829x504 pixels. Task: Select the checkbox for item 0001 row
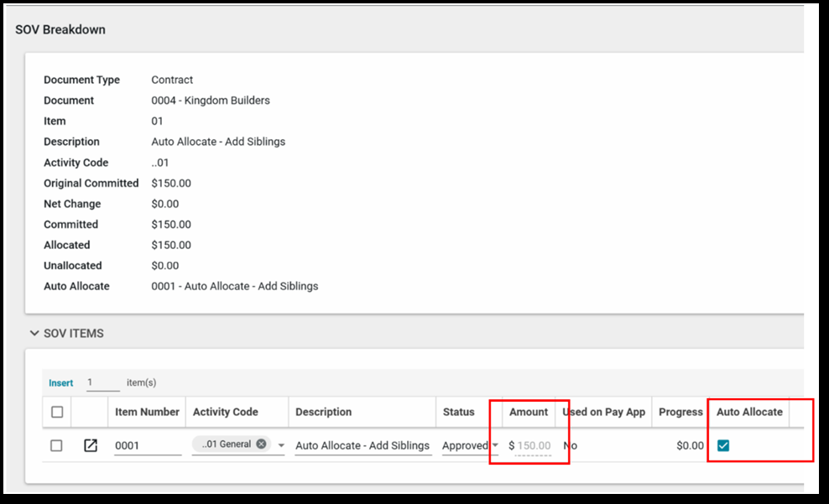click(x=56, y=445)
